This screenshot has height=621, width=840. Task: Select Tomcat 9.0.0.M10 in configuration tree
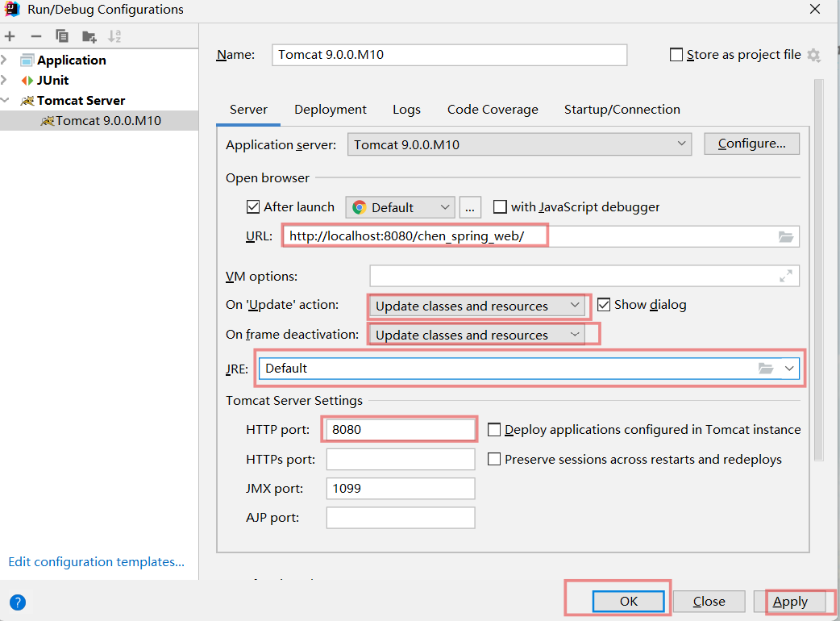tap(99, 120)
